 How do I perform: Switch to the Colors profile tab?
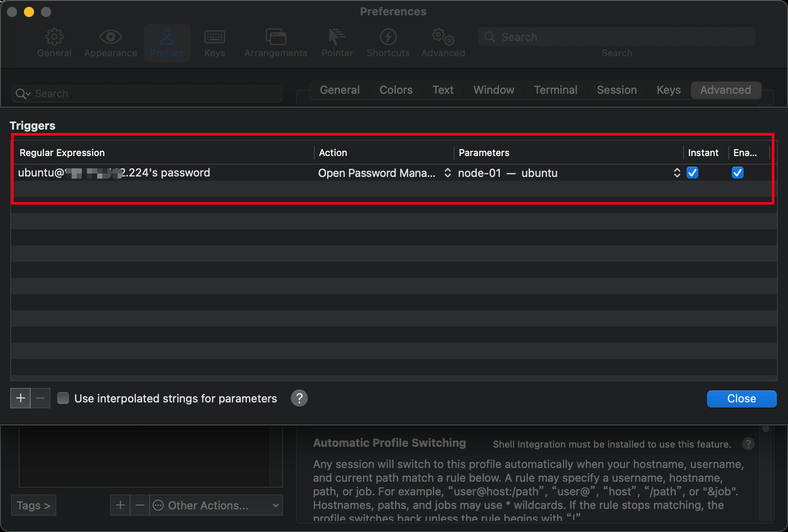point(396,90)
